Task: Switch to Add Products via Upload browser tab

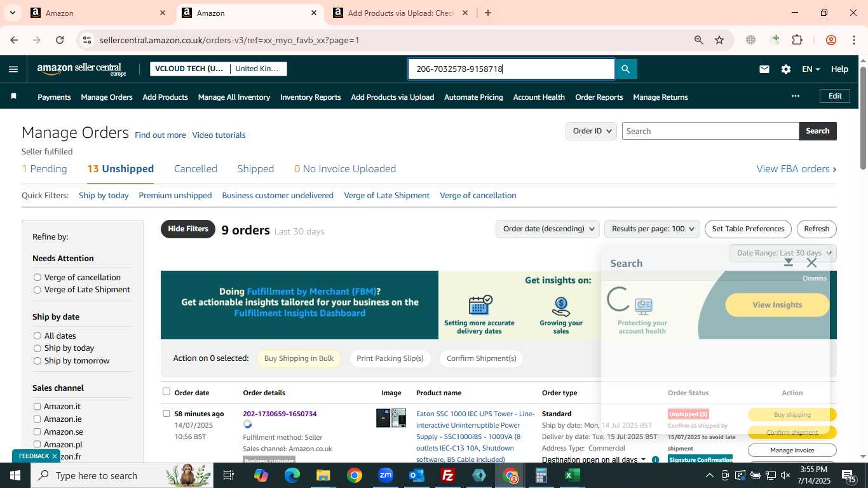Action: pyautogui.click(x=400, y=13)
